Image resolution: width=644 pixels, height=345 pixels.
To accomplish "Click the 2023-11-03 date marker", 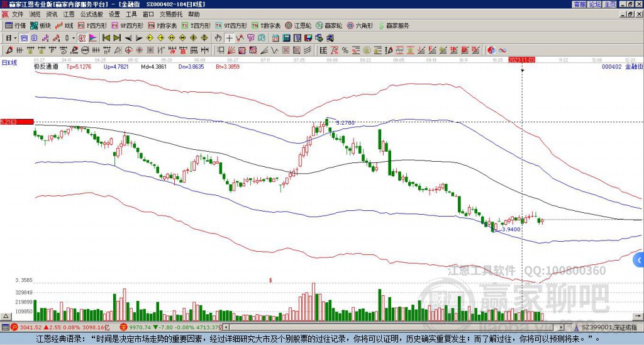I will click(521, 60).
